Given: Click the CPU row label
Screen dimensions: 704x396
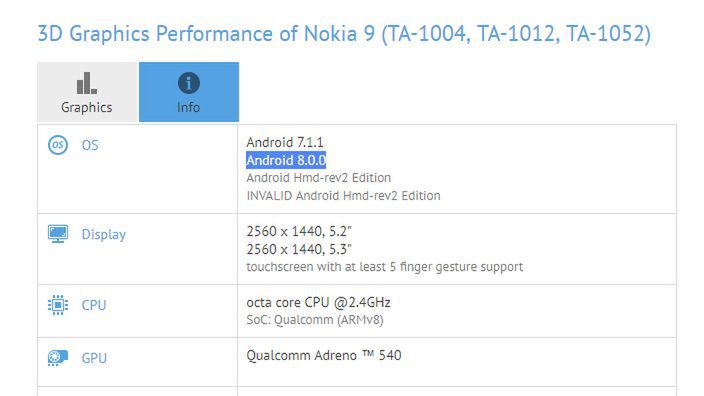Looking at the screenshot, I should click(x=94, y=305).
